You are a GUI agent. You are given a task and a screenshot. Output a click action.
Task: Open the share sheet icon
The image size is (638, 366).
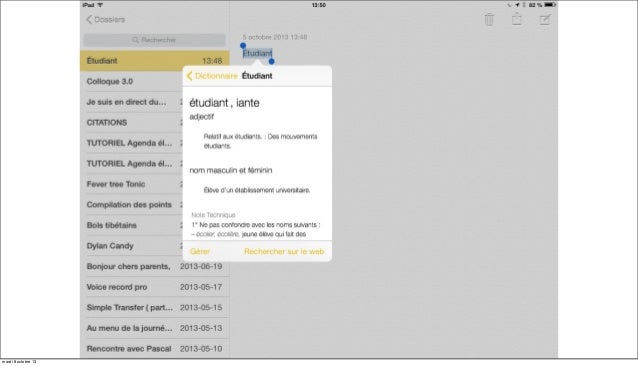[517, 19]
